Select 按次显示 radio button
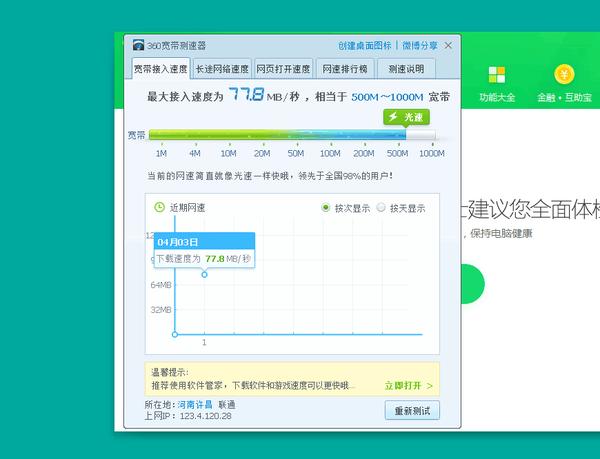 point(326,208)
